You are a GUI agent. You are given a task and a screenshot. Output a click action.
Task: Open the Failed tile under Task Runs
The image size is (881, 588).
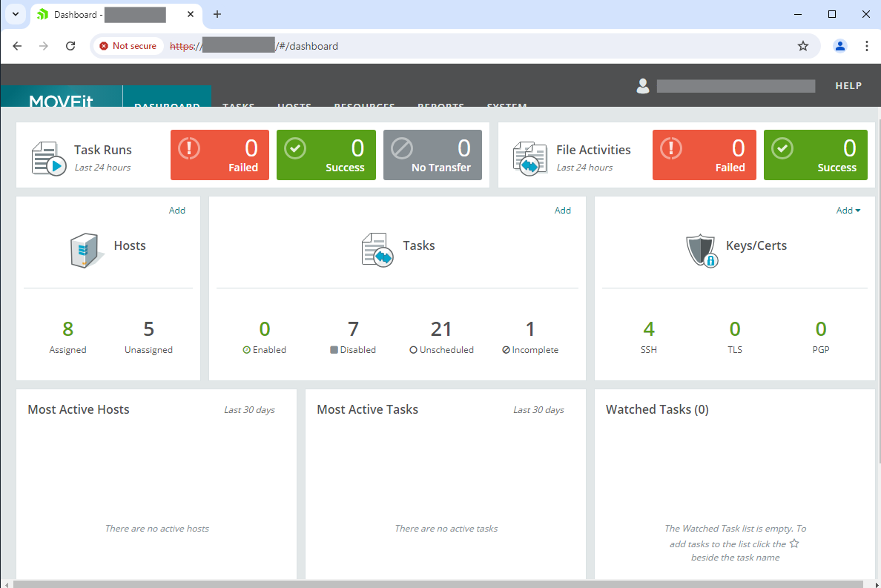point(220,155)
